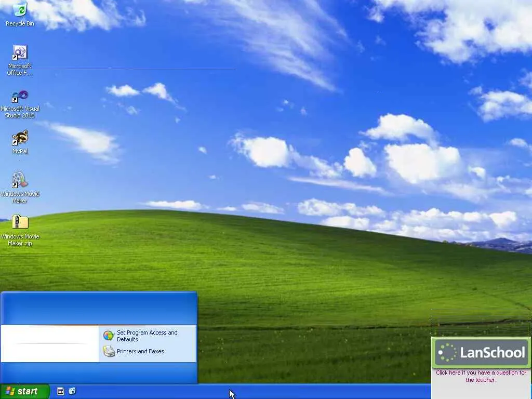Select the Windows Movie Maker shortcut icon
Viewport: 532px width, 399px height.
tap(20, 188)
